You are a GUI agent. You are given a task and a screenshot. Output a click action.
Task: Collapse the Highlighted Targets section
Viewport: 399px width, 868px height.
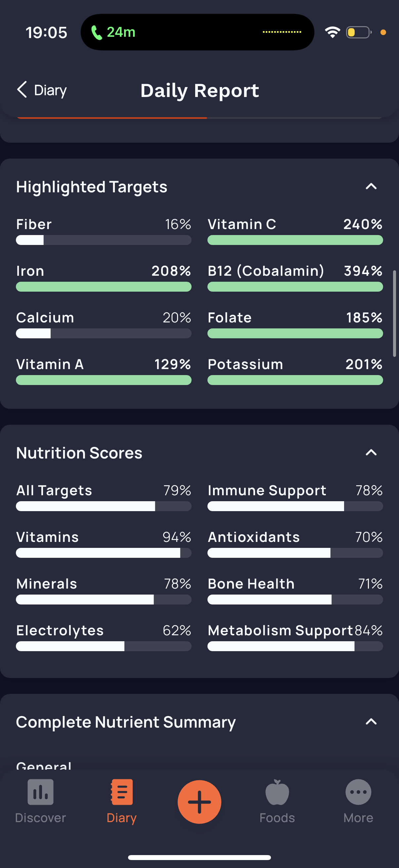(x=371, y=186)
